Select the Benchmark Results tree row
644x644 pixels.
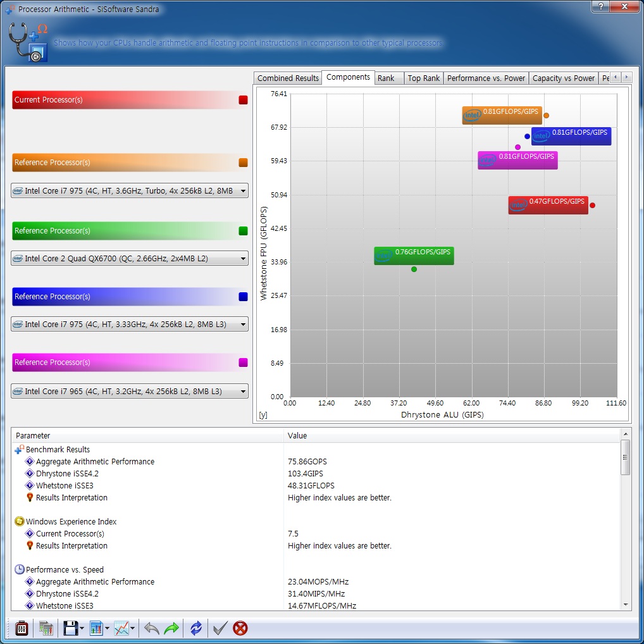click(x=58, y=449)
